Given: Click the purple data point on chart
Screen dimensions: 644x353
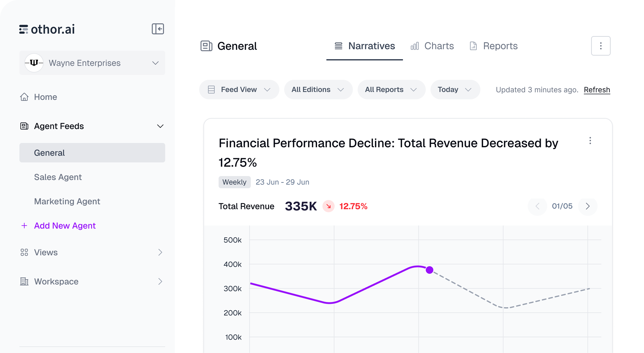Looking at the screenshot, I should (x=429, y=270).
